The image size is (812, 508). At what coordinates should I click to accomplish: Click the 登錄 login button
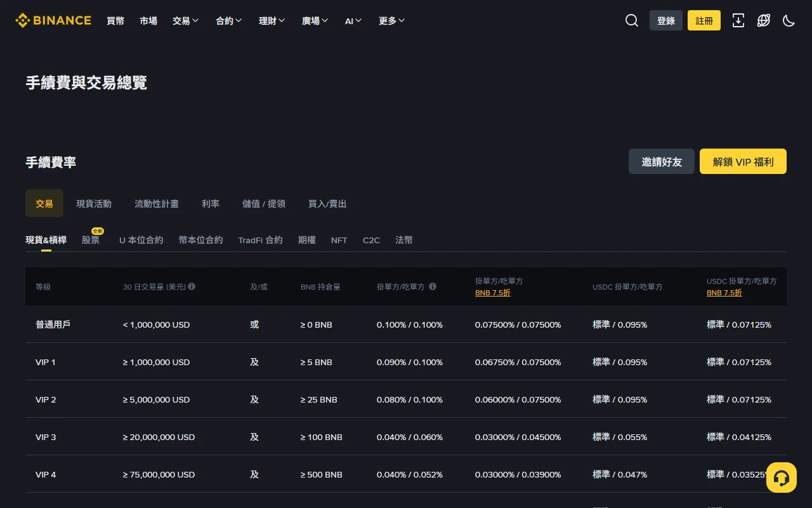666,20
